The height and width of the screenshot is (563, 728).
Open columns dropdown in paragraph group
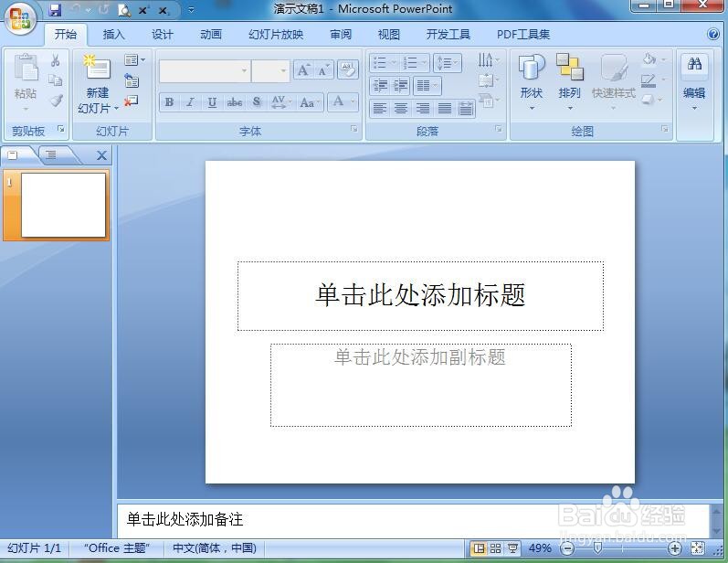click(427, 86)
